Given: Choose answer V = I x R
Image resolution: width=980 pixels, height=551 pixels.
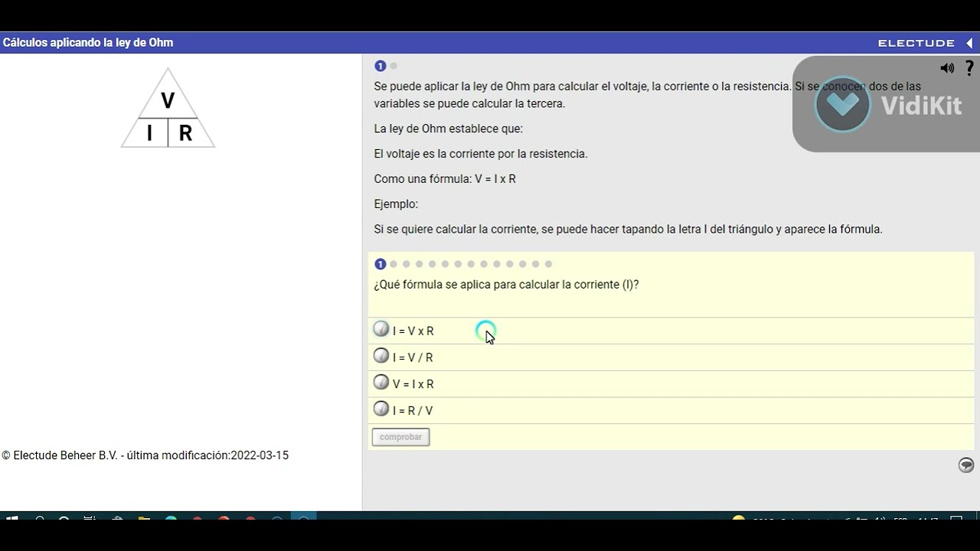Looking at the screenshot, I should [671, 383].
